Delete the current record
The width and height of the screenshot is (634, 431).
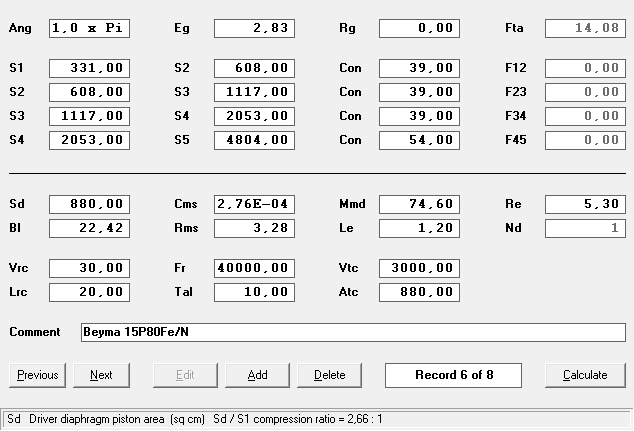tap(330, 375)
